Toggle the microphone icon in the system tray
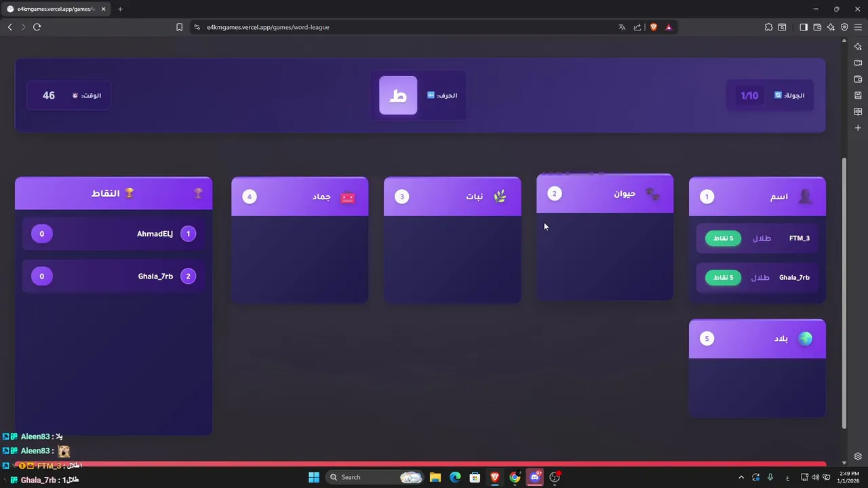868x488 pixels. click(771, 477)
